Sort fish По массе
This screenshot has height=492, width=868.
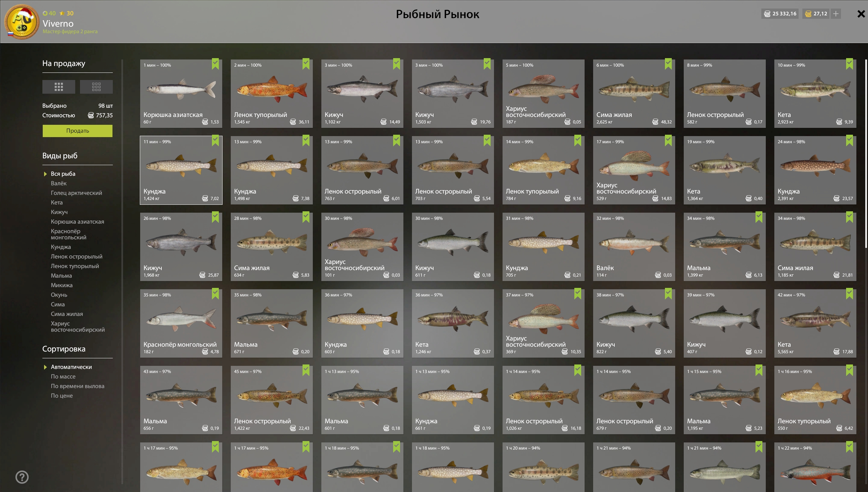click(63, 376)
